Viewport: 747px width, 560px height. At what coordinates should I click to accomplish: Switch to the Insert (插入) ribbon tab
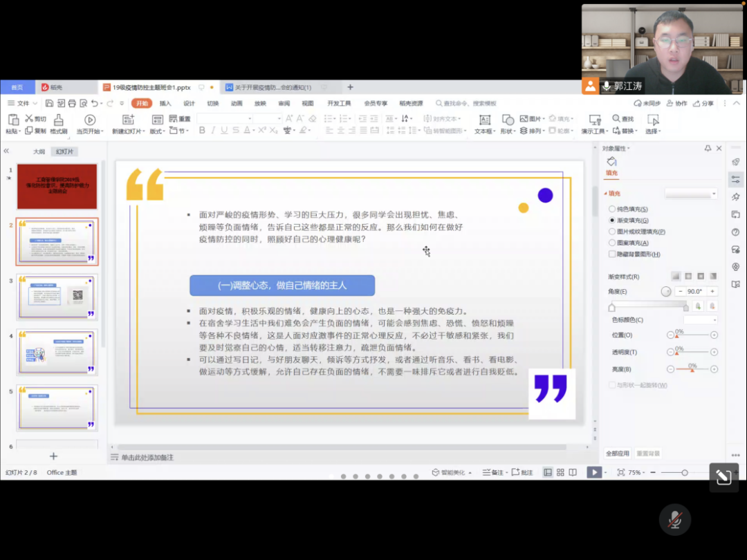[165, 104]
